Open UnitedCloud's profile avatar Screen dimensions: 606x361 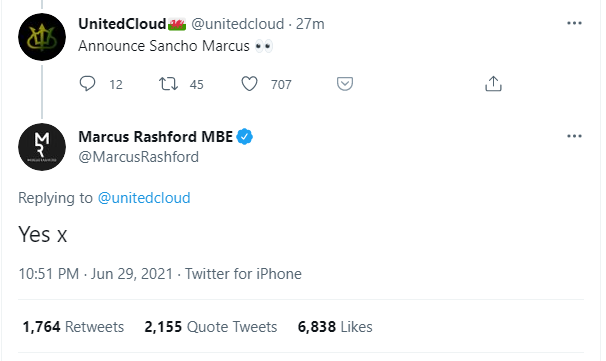(x=42, y=37)
